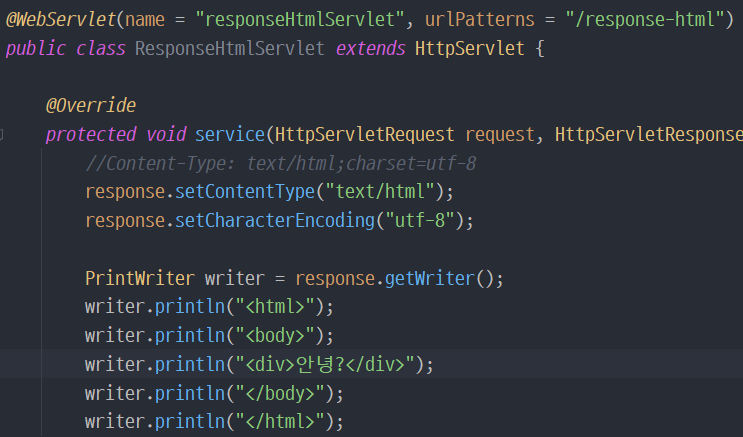Click the "<div>안녕?</div>" string literal
This screenshot has height=437, width=743.
(325, 364)
